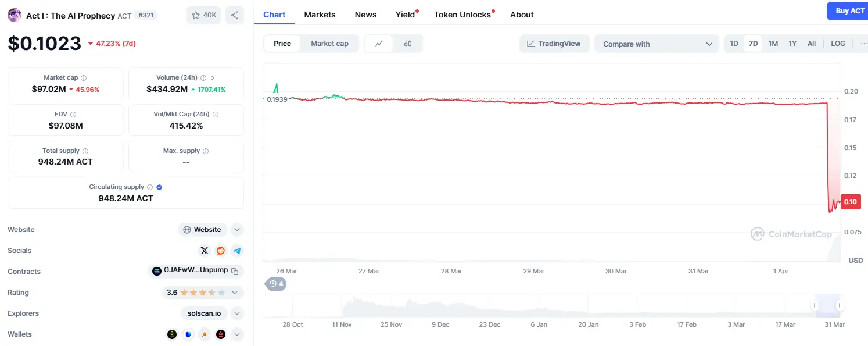Open the solscan.io explorer link

[204, 313]
